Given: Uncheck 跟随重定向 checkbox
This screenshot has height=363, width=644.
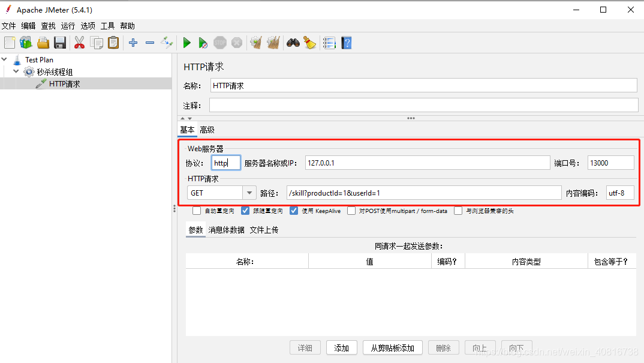Looking at the screenshot, I should pyautogui.click(x=245, y=211).
